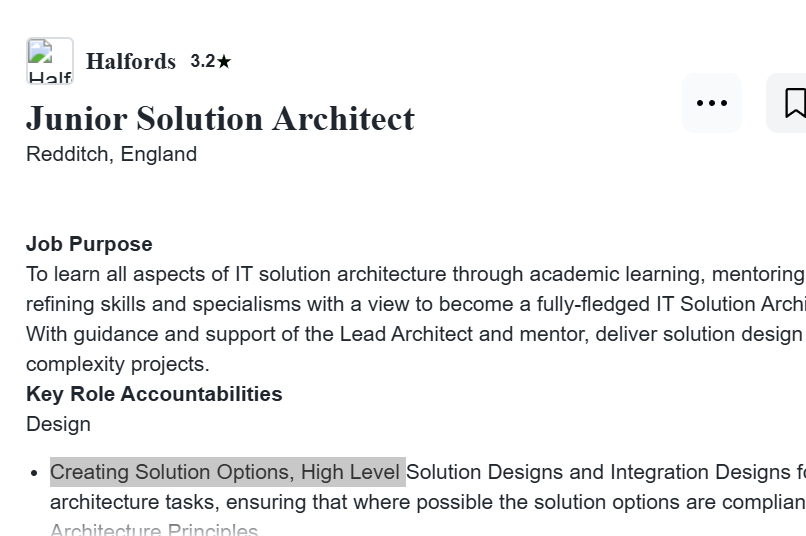This screenshot has width=806, height=536.
Task: Click highlighted text "Creating Solution Options, High Level"
Action: [x=226, y=472]
